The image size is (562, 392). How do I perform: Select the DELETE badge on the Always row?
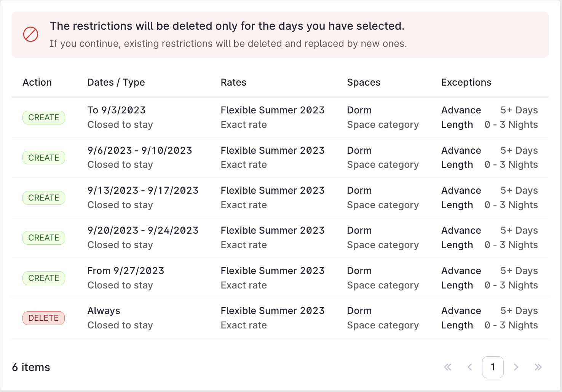[x=43, y=318]
